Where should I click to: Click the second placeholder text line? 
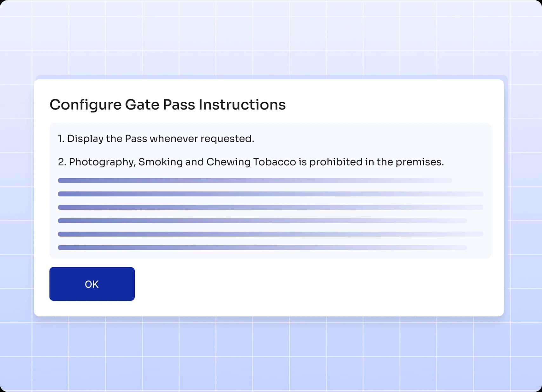click(x=270, y=194)
